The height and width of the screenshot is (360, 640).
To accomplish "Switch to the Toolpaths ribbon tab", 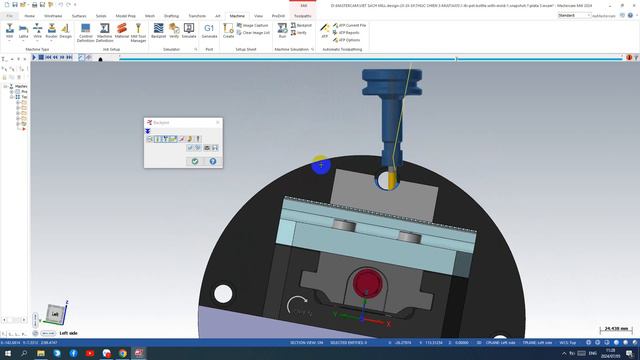I will tap(302, 16).
